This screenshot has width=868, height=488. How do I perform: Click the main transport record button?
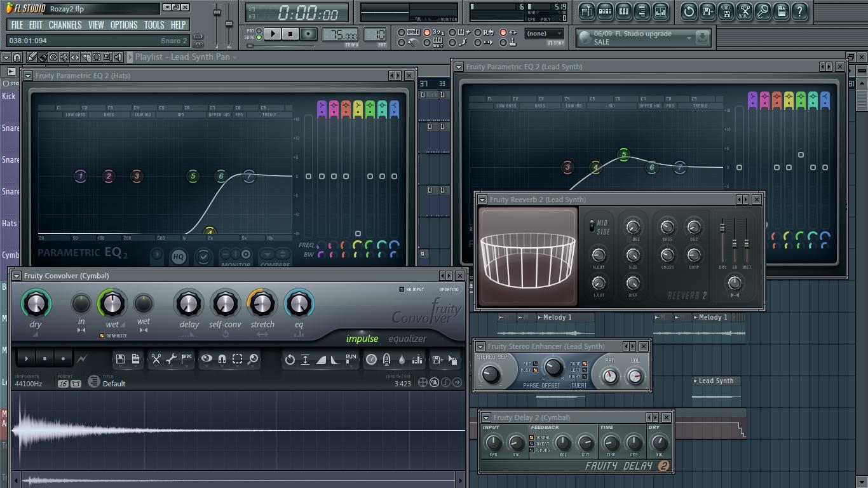[308, 34]
